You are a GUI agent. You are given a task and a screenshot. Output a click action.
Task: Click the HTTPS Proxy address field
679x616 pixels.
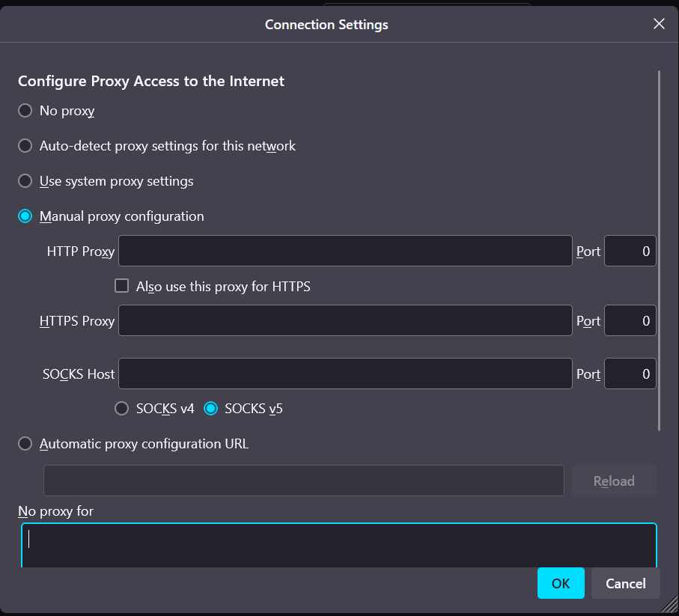coord(345,320)
